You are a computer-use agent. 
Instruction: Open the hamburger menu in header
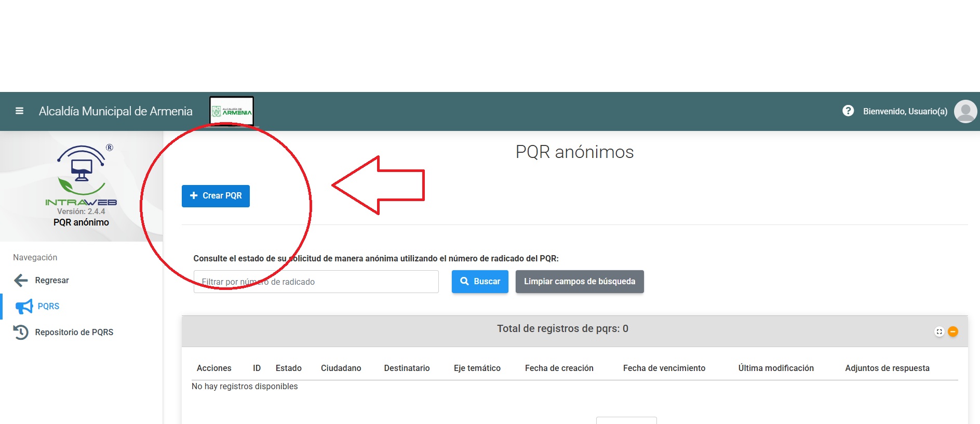tap(20, 111)
